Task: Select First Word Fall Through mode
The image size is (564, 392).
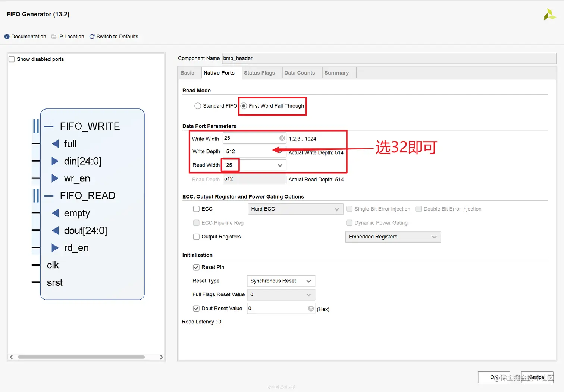Action: 244,106
